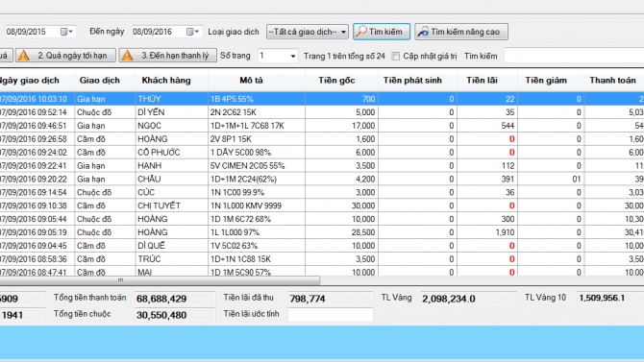644x362 pixels.
Task: Select the NGỌC customer cell
Action: 172,126
